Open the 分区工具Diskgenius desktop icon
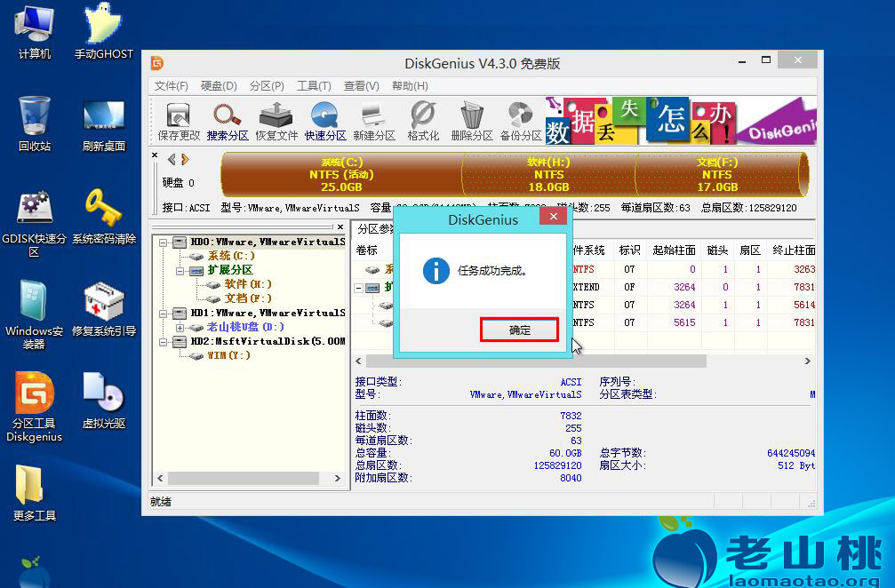Viewport: 895px width, 588px height. pos(35,407)
